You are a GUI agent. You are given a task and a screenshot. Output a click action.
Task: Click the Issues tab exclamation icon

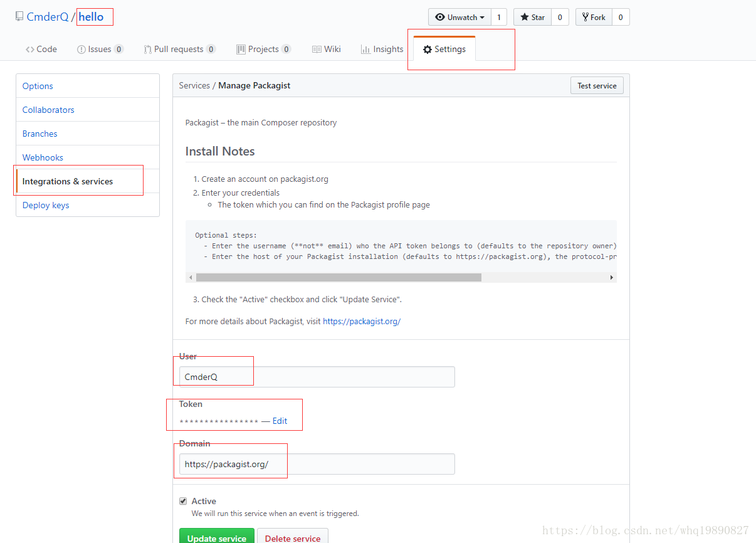click(x=81, y=50)
